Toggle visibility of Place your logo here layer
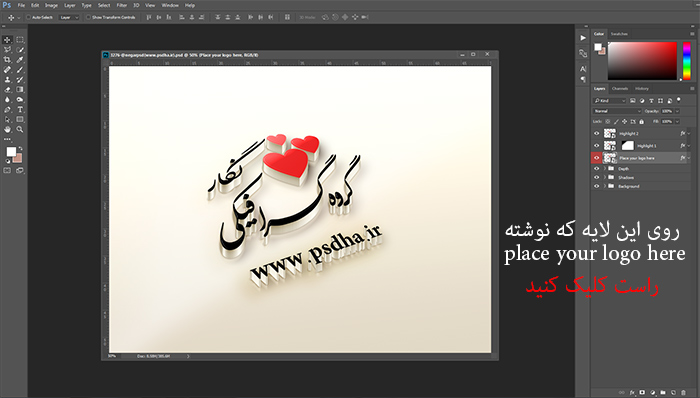This screenshot has width=700, height=398. click(596, 158)
